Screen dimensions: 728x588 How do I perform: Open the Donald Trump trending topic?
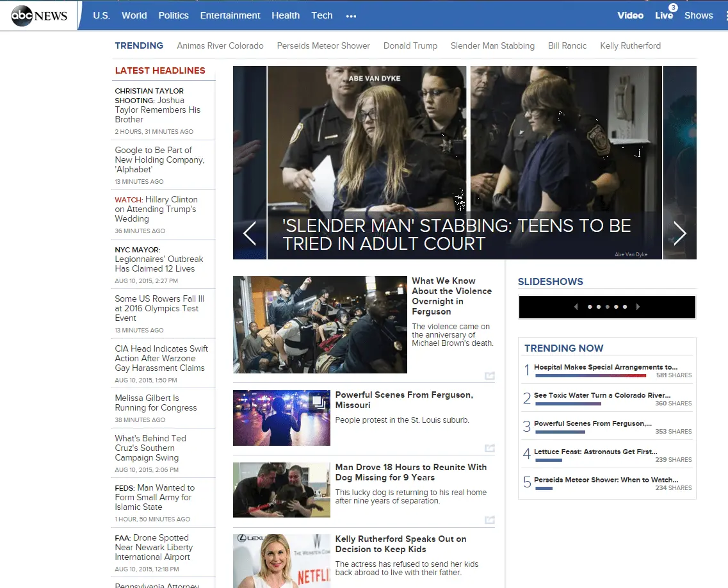410,45
